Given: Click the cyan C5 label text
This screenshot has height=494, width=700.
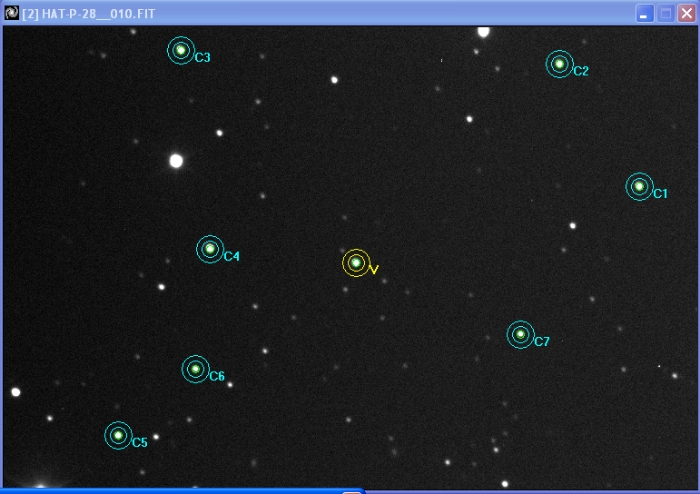Looking at the screenshot, I should tap(140, 442).
